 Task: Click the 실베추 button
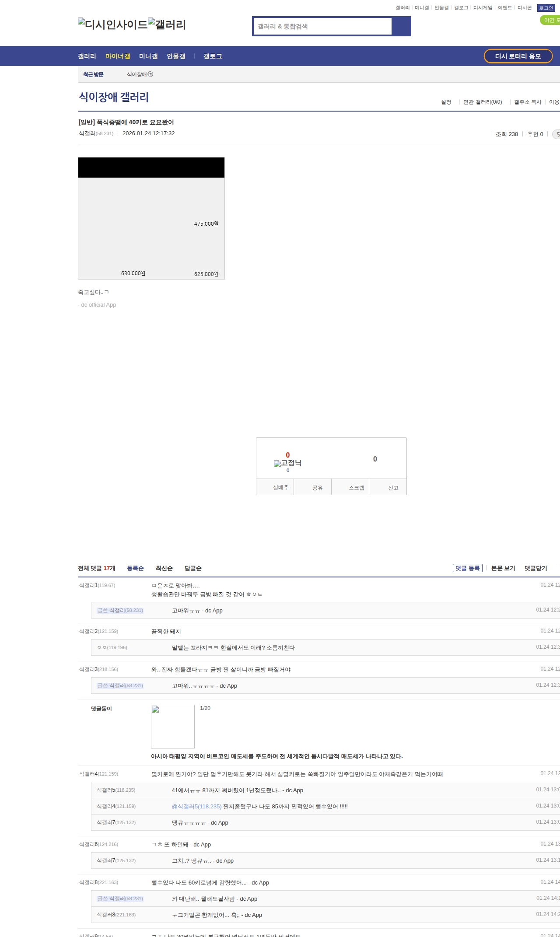[x=275, y=487]
